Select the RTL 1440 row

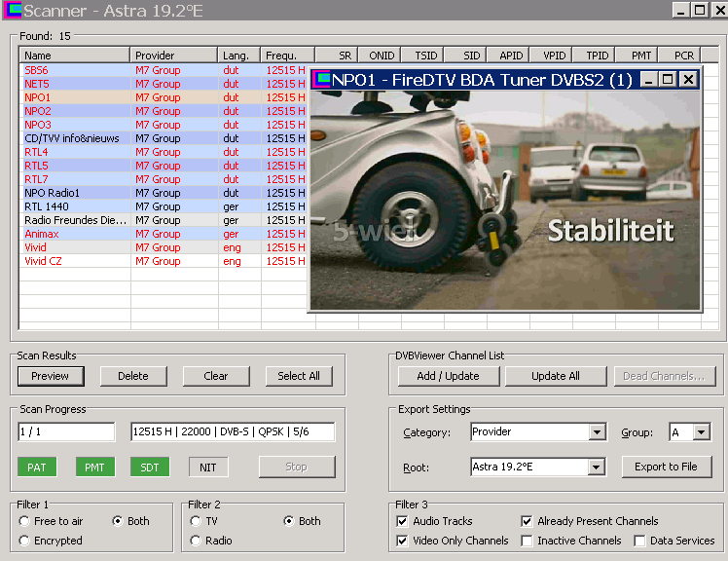163,206
